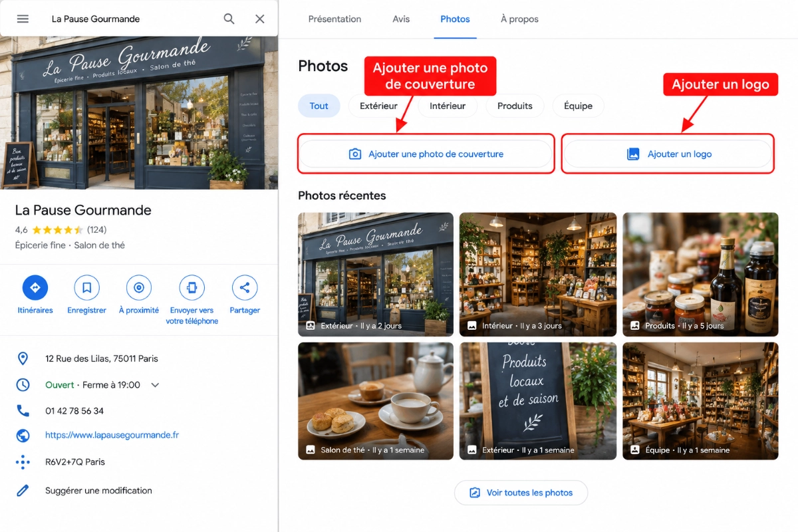Search À proximité nearby icon
Viewport: 798px width, 532px height.
(x=139, y=287)
